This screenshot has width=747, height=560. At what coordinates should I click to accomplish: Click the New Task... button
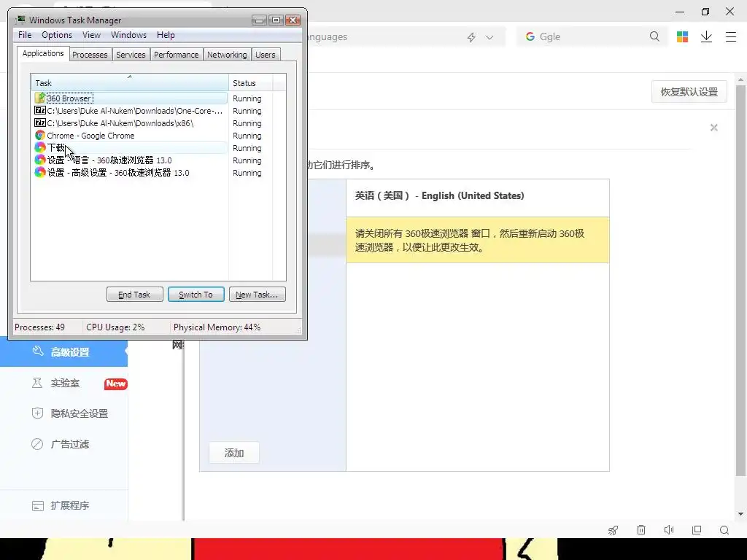258,295
